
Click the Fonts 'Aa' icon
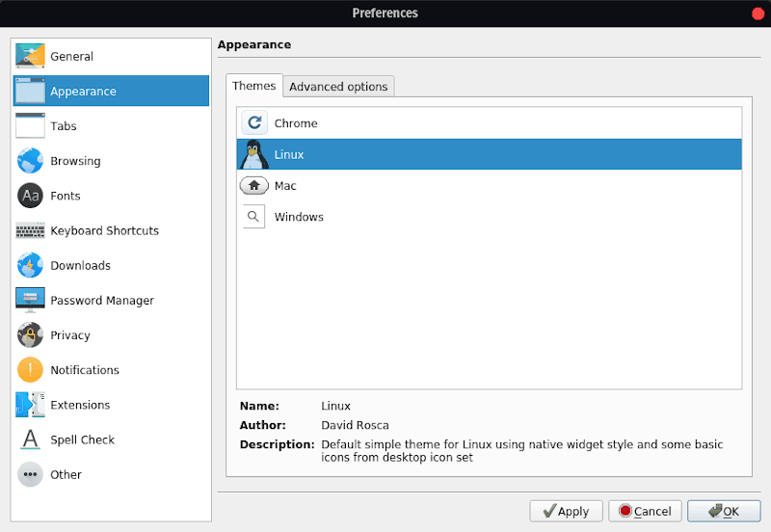[x=31, y=196]
